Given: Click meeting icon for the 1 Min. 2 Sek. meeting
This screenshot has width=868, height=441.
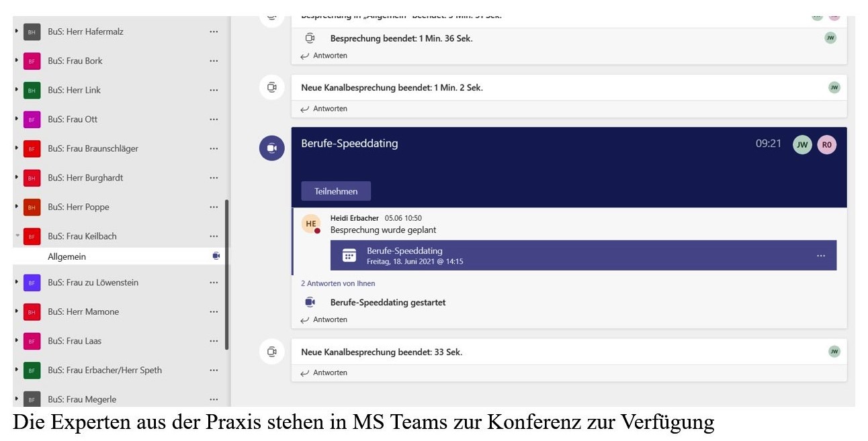Looking at the screenshot, I should pyautogui.click(x=272, y=87).
